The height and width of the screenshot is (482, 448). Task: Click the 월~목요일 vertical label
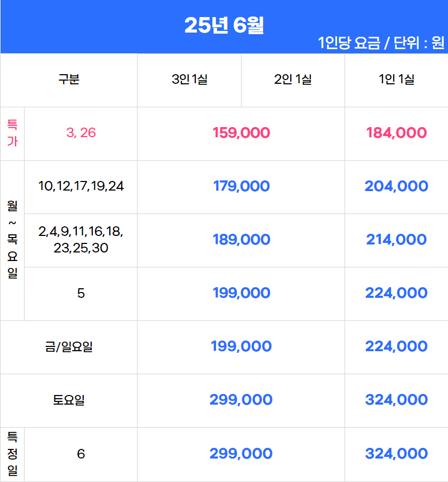[x=12, y=240]
